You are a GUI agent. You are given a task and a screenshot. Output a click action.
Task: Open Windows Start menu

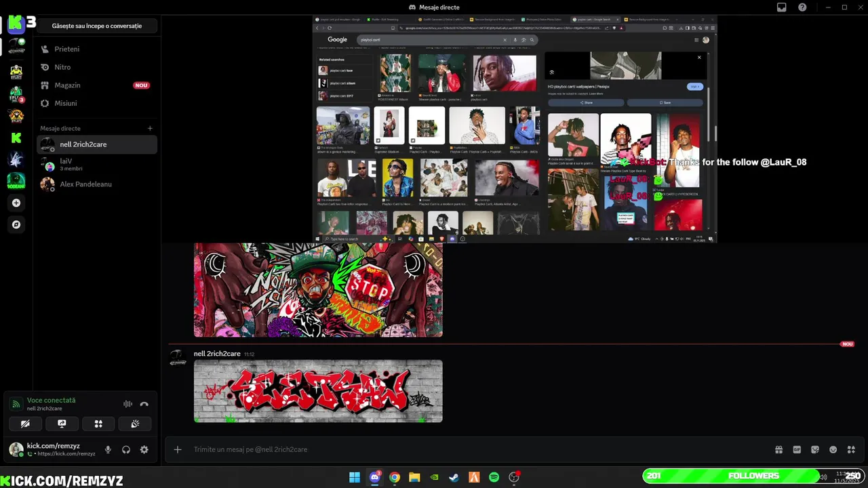pyautogui.click(x=355, y=477)
